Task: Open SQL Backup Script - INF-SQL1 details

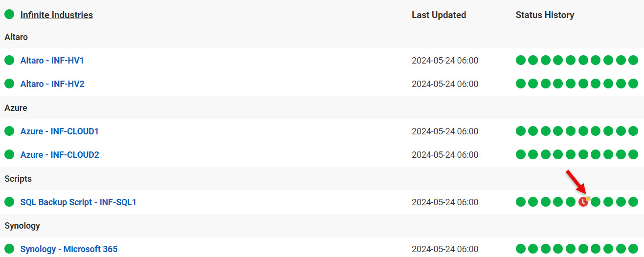Action: 78,202
